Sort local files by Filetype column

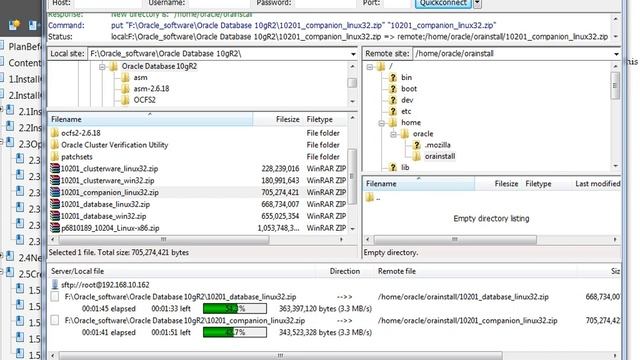click(x=325, y=119)
